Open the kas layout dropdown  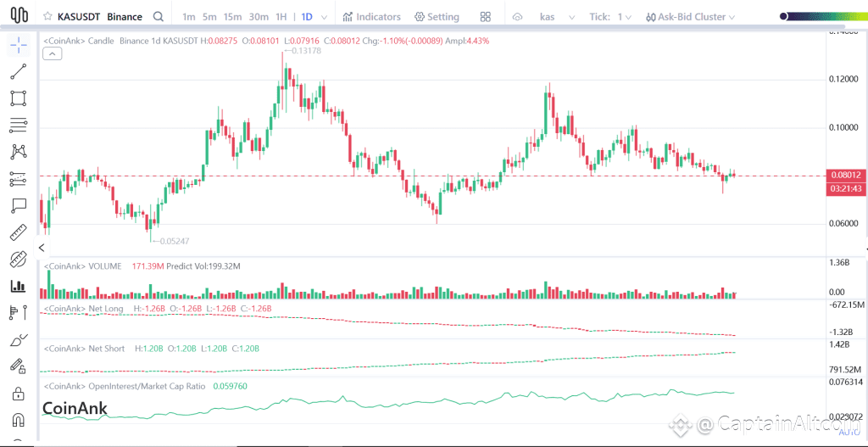pyautogui.click(x=558, y=17)
